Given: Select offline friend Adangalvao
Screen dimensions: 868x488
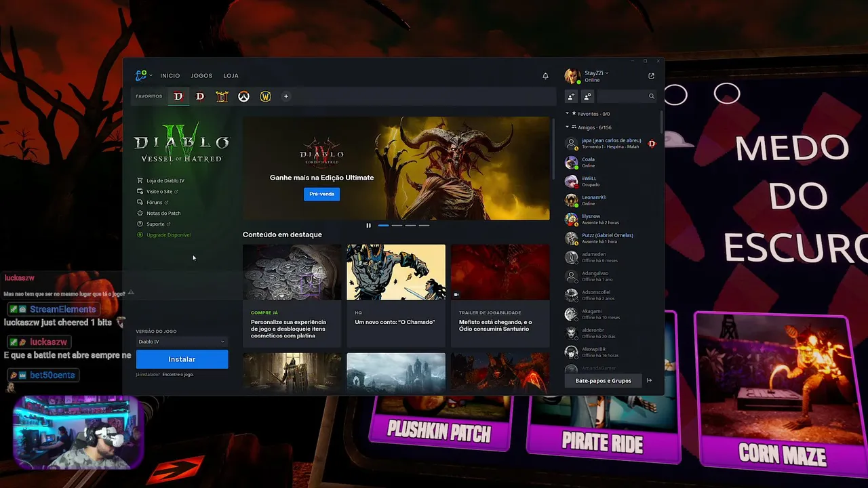Looking at the screenshot, I should tap(611, 277).
